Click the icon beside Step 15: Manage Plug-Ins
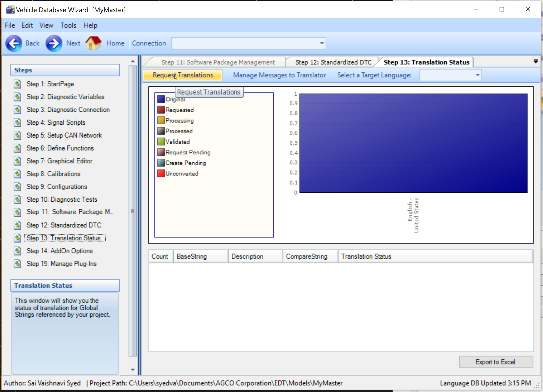The image size is (543, 392). 17,264
